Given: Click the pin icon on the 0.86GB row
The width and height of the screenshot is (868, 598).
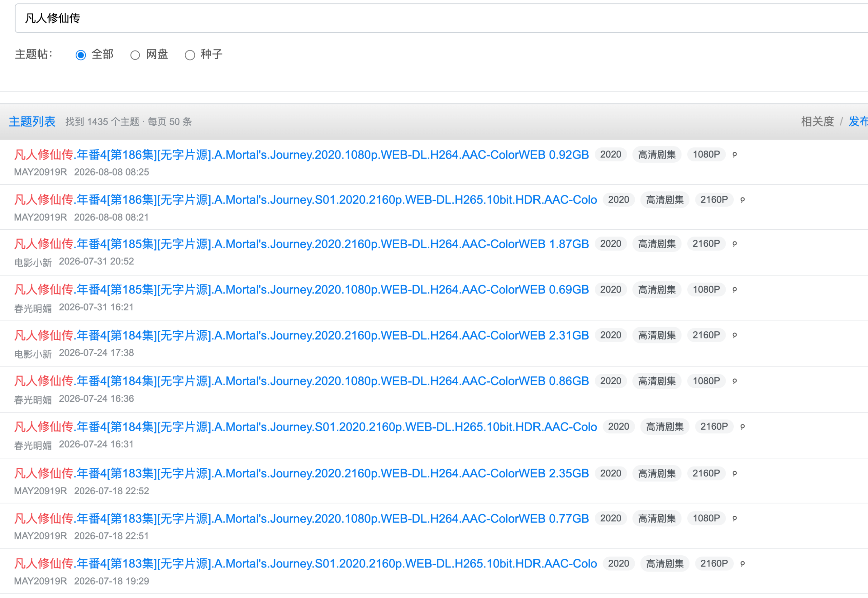Looking at the screenshot, I should tap(734, 381).
